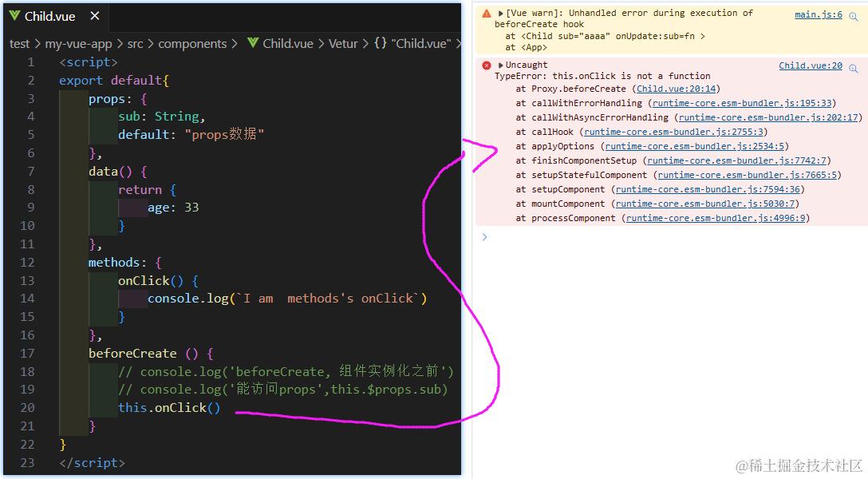Select the Child.vue editor tab
The image size is (868, 479).
[54, 17]
